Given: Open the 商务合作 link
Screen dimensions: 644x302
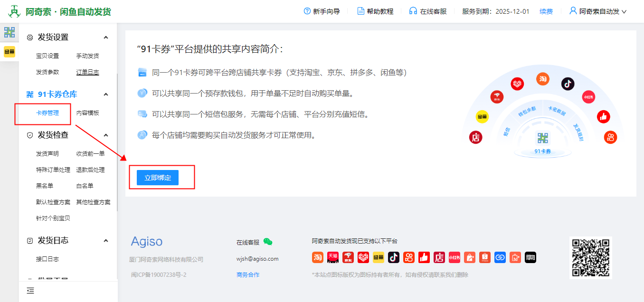Looking at the screenshot, I should click(248, 275).
